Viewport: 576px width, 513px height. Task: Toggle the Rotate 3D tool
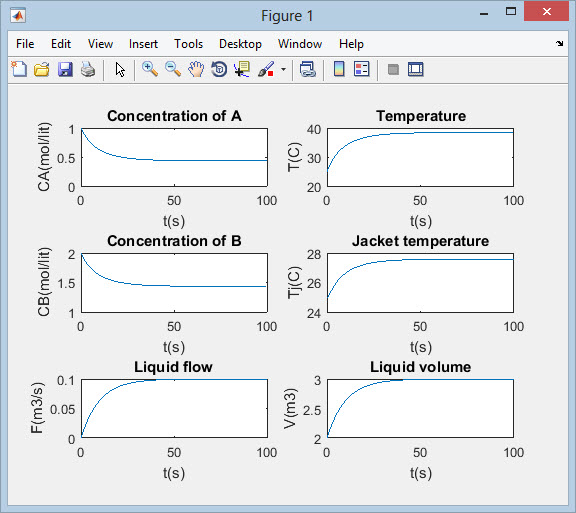(219, 69)
